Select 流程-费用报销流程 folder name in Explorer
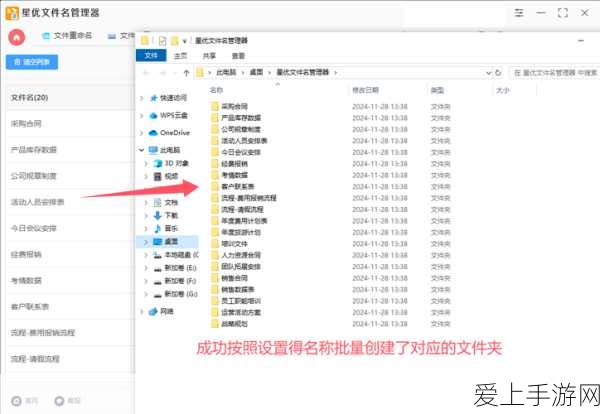Image resolution: width=600 pixels, height=414 pixels. pos(249,198)
